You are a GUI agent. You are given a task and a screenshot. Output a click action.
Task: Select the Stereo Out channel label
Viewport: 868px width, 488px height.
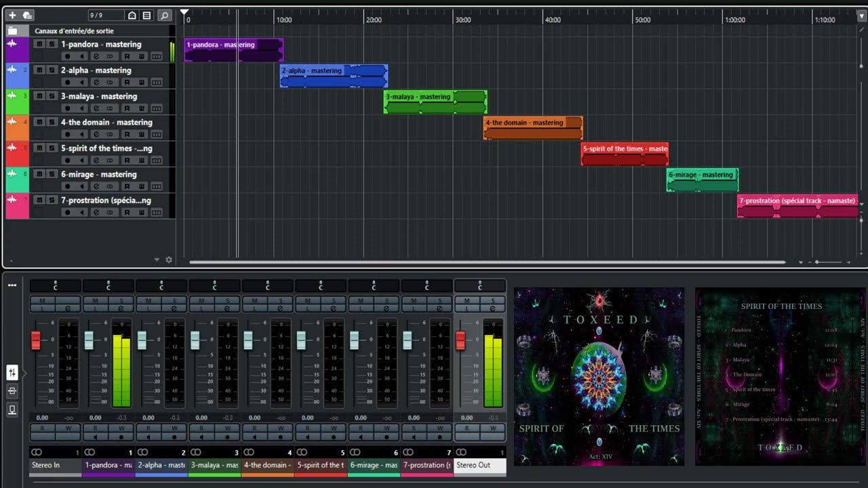tap(480, 466)
